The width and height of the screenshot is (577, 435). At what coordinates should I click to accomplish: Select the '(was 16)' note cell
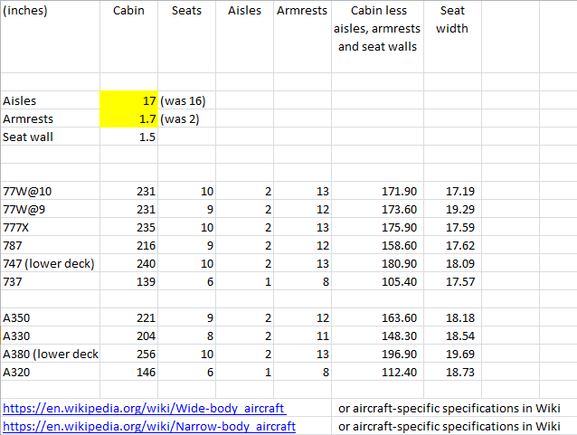click(187, 100)
